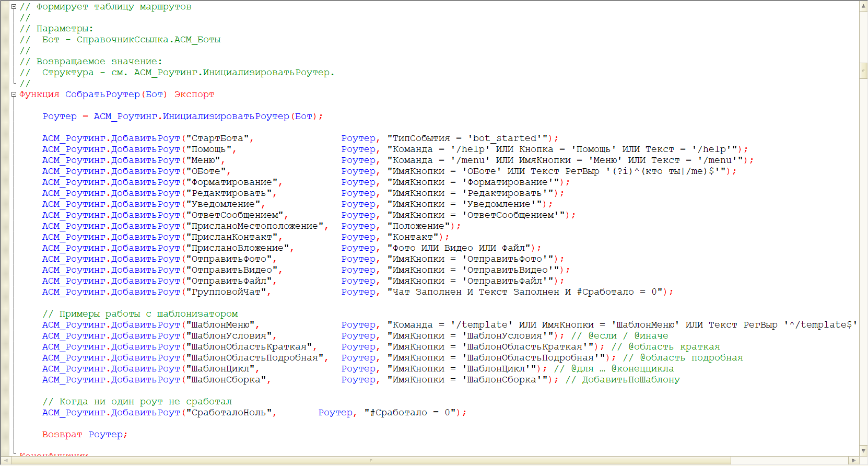Click the Возврат keyword near bottom
868x466 pixels.
point(62,435)
